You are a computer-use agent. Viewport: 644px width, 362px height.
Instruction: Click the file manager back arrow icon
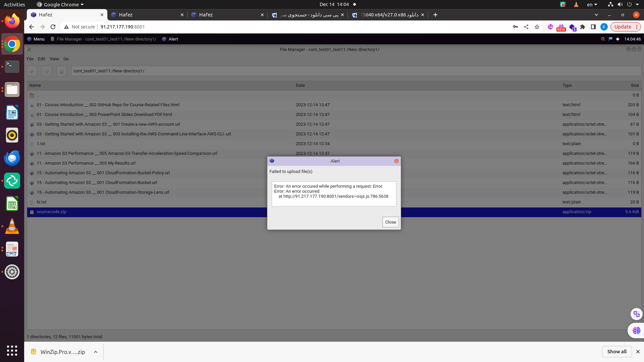click(x=32, y=71)
